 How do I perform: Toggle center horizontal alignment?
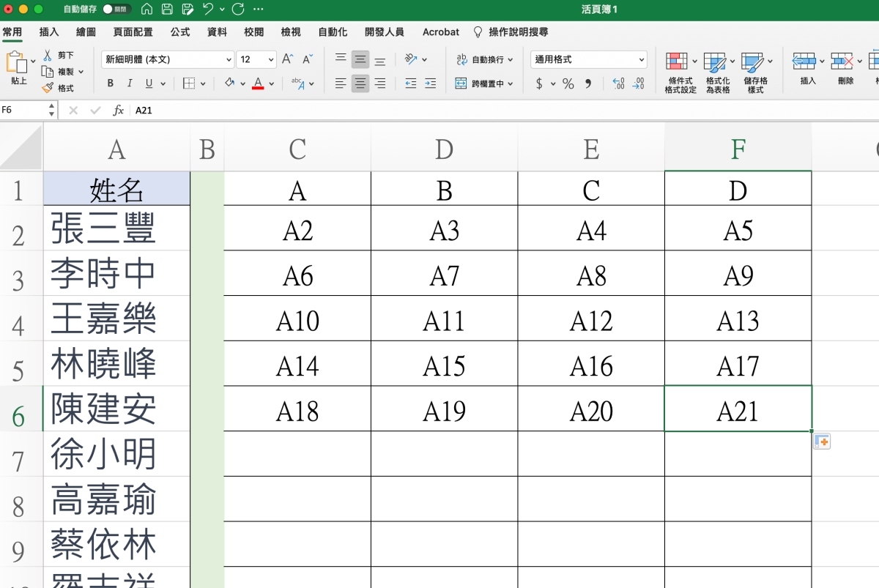point(360,83)
